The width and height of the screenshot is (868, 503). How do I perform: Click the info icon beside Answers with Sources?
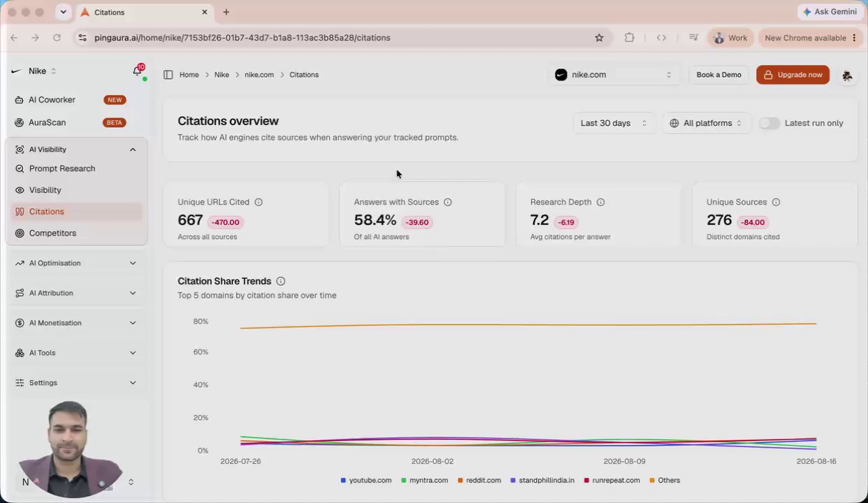coord(448,202)
